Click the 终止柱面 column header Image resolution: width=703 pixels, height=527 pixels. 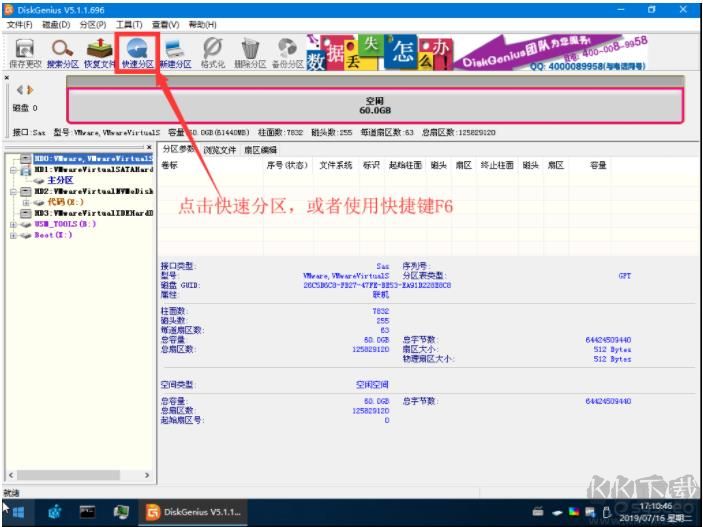pyautogui.click(x=497, y=165)
